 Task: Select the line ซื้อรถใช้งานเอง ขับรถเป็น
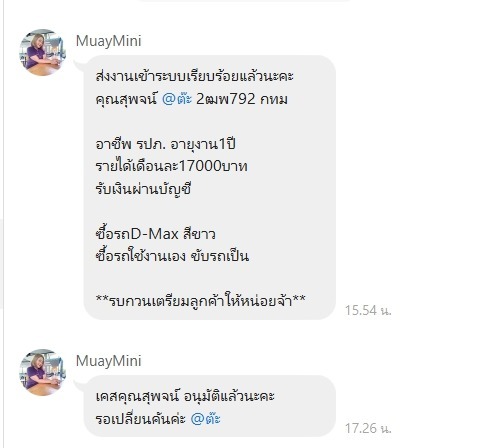(172, 256)
